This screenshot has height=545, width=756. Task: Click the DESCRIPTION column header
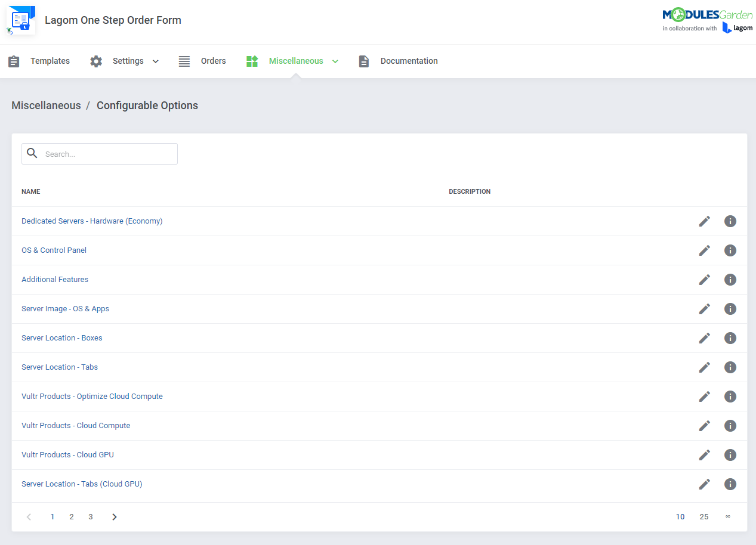point(470,192)
